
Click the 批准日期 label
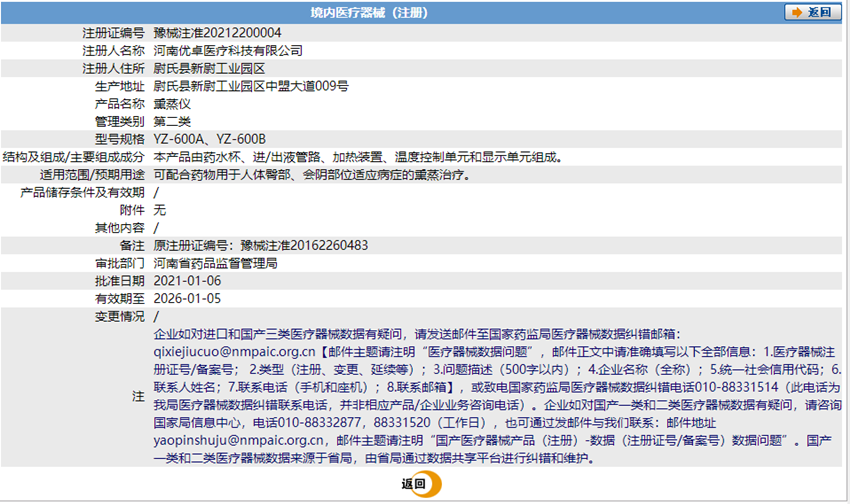point(120,281)
